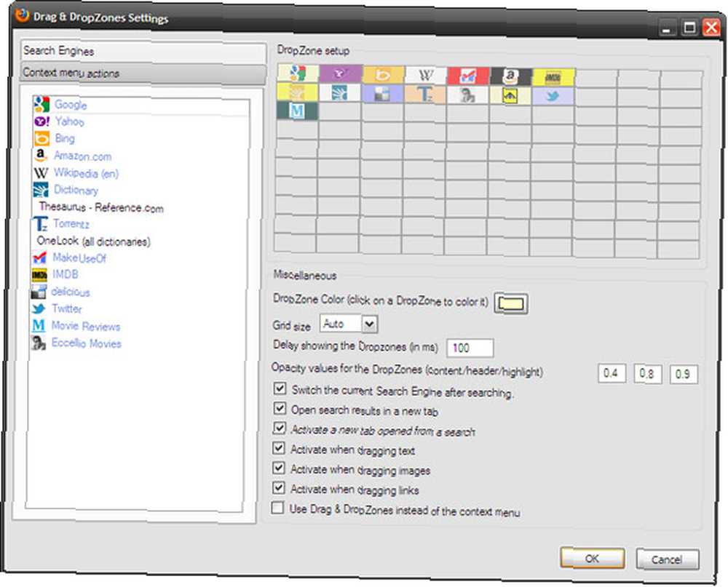Screen dimensions: 728x587
Task: Select the Amazon.com list entry text
Action: (83, 156)
